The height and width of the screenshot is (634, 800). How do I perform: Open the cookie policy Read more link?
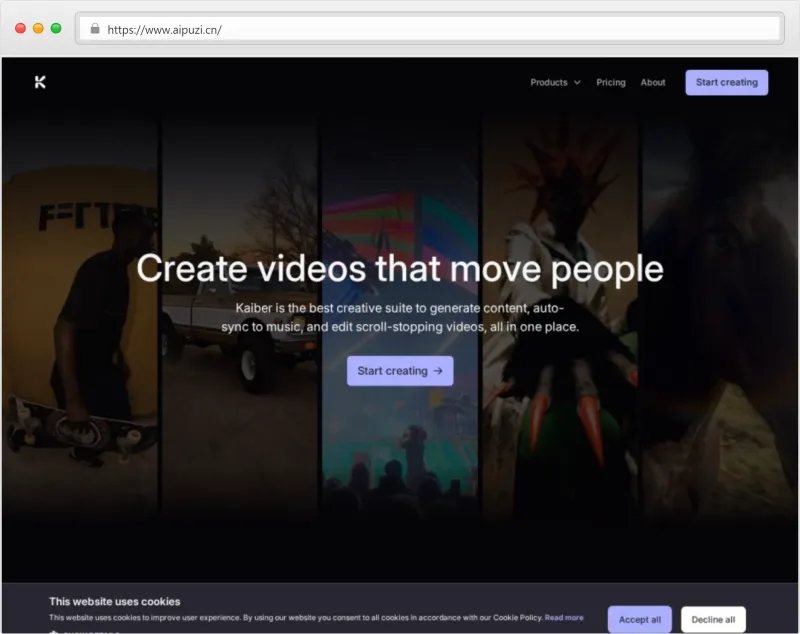pyautogui.click(x=564, y=618)
